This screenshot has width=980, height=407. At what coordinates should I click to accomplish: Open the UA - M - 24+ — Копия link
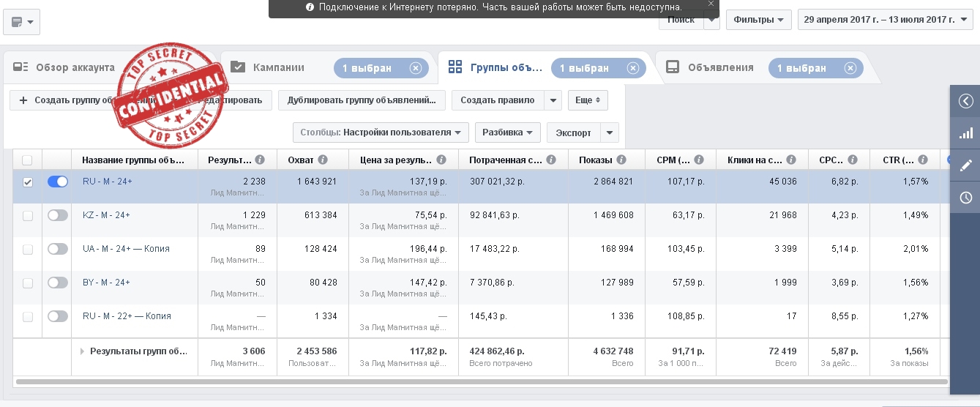click(x=126, y=249)
